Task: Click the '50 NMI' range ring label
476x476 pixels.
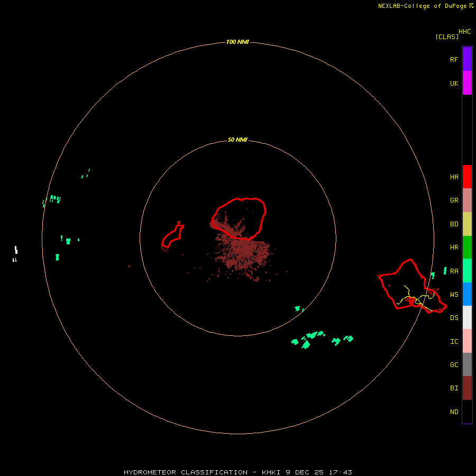Action: coord(237,140)
